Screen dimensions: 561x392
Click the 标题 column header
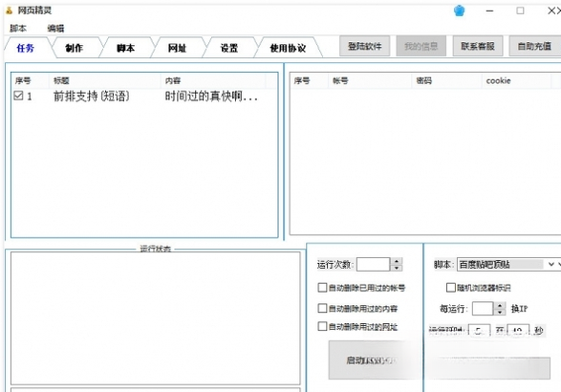click(105, 81)
